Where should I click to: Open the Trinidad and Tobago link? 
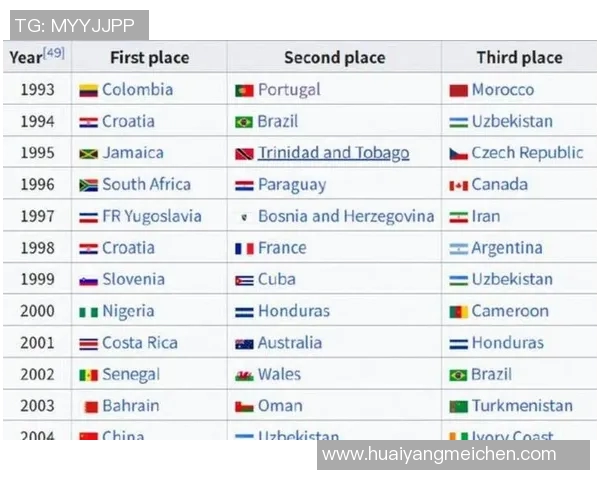click(333, 153)
